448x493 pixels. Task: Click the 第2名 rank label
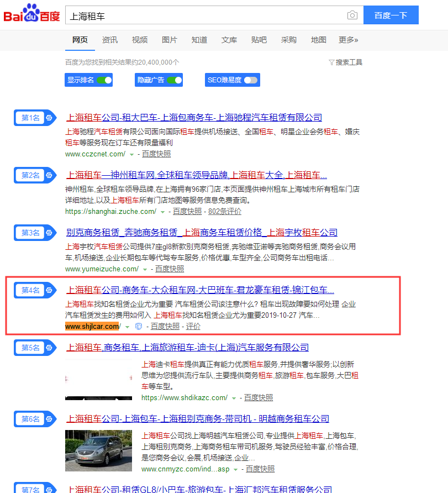pos(30,175)
